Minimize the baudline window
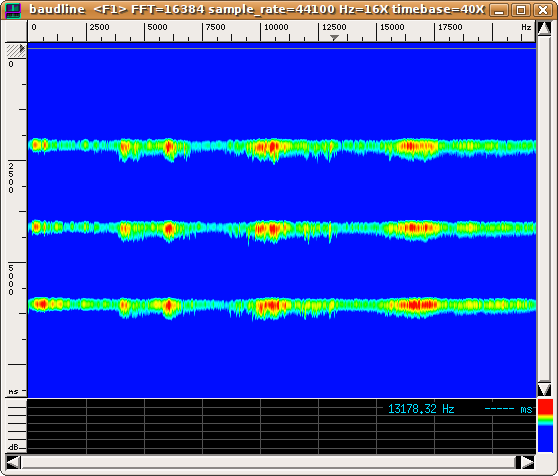Image resolution: width=558 pixels, height=476 pixels. coord(499,10)
